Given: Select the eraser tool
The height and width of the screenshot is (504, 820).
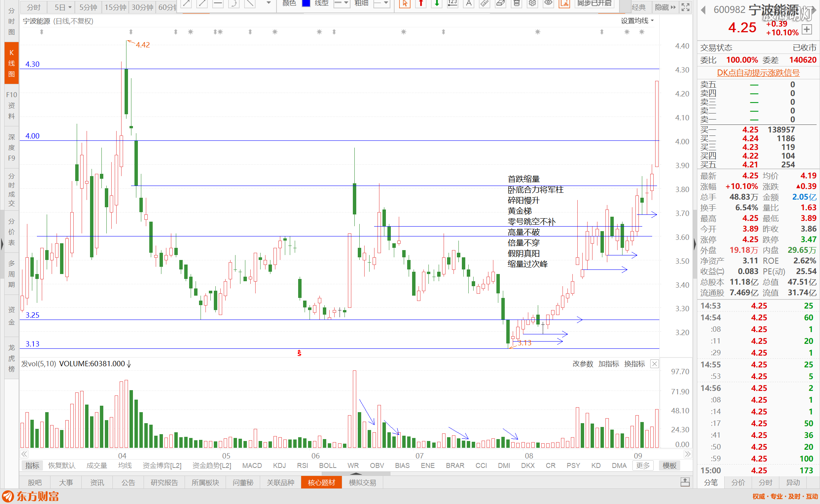Looking at the screenshot, I should 501,4.
